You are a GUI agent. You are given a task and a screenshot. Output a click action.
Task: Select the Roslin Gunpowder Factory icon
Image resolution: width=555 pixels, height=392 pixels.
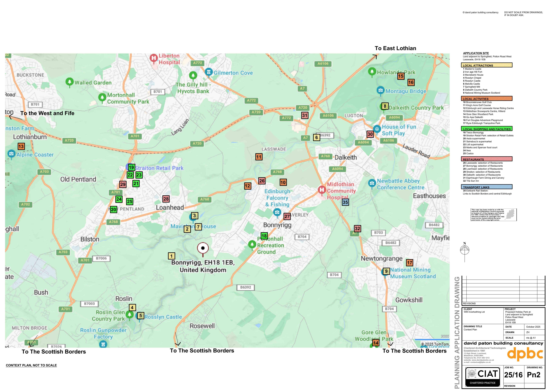click(103, 344)
